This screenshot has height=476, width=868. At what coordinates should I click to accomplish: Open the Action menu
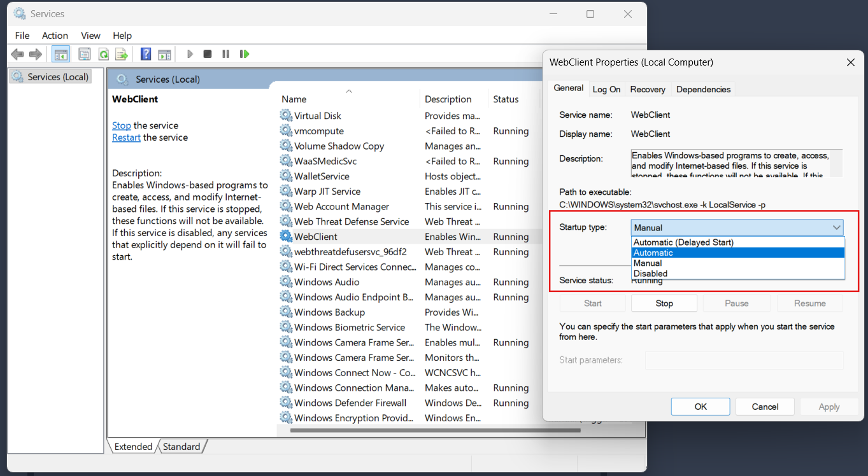55,36
